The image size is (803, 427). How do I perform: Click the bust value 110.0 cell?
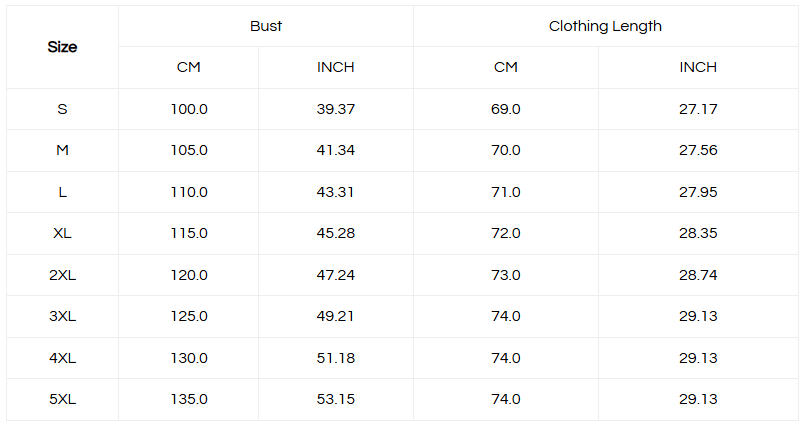189,192
